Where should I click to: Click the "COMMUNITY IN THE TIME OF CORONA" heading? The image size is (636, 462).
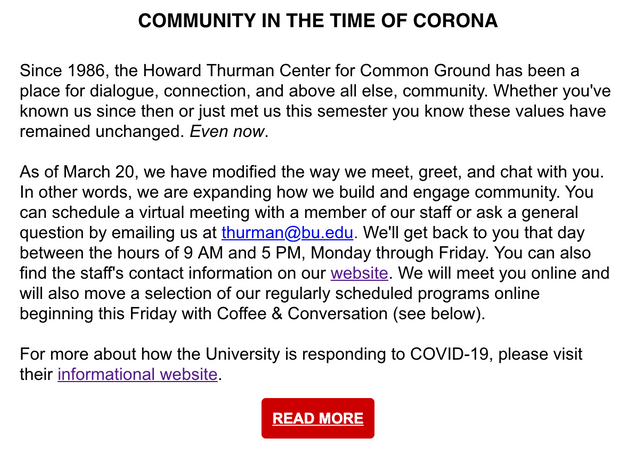point(317,21)
